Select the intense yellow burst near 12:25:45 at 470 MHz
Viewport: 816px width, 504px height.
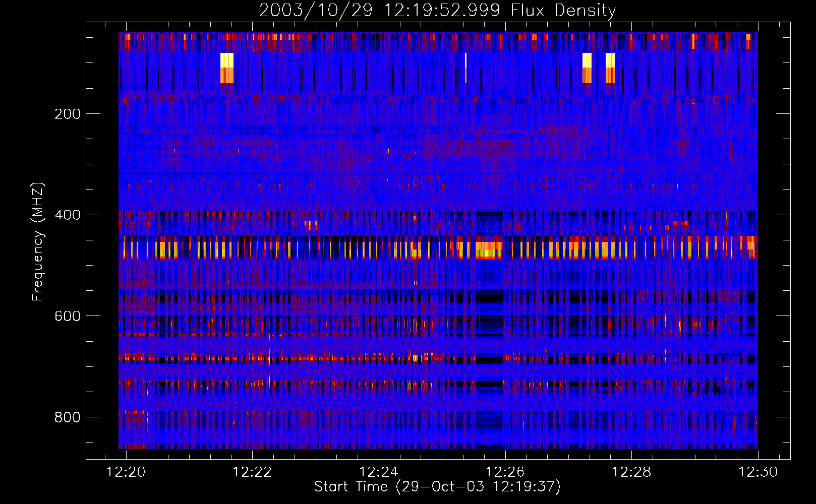(489, 249)
